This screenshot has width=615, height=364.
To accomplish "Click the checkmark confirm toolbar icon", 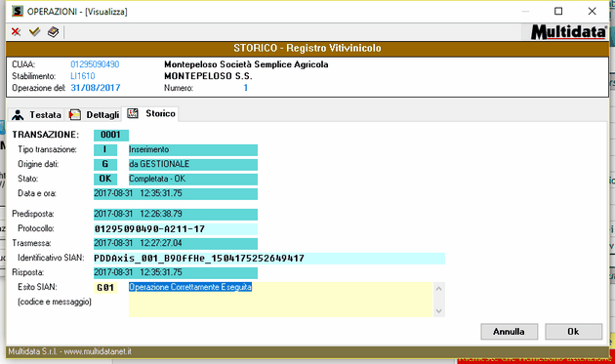I will click(34, 31).
